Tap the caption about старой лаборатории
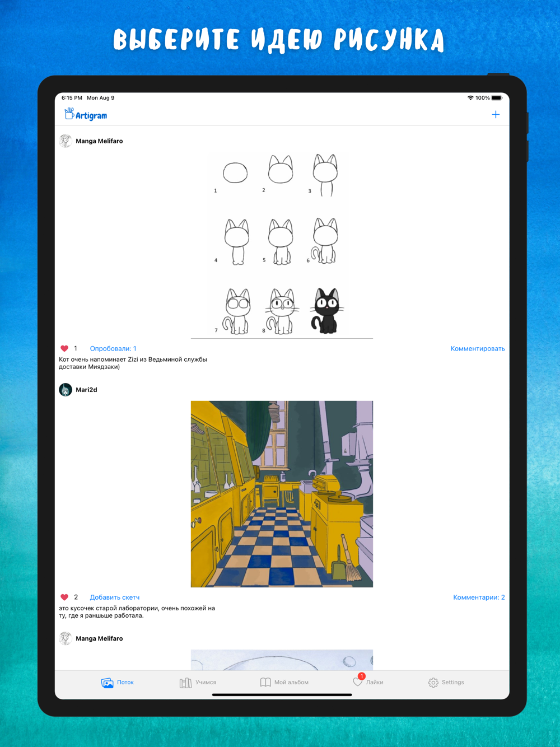Image resolution: width=560 pixels, height=747 pixels. [x=137, y=611]
